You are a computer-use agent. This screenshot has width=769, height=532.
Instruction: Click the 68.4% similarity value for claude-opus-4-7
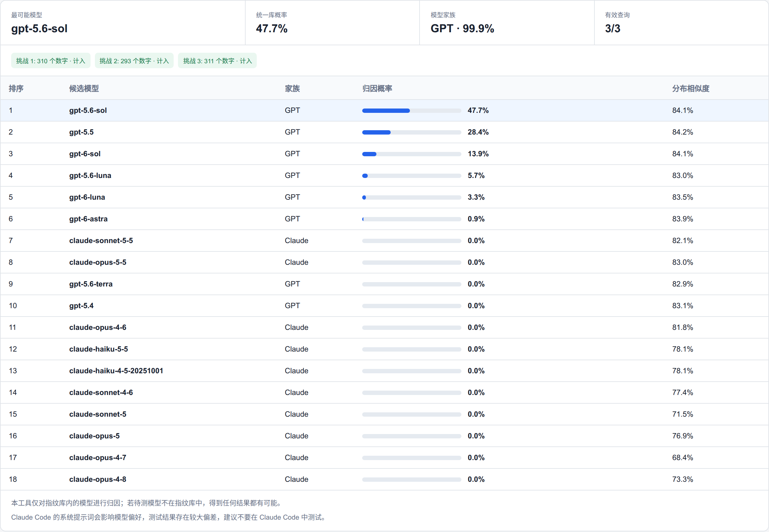point(682,457)
